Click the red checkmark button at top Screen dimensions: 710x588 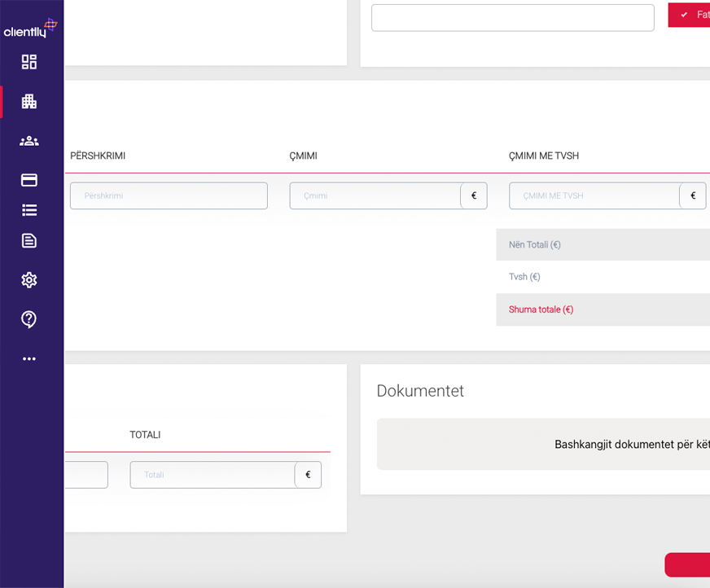pyautogui.click(x=689, y=15)
